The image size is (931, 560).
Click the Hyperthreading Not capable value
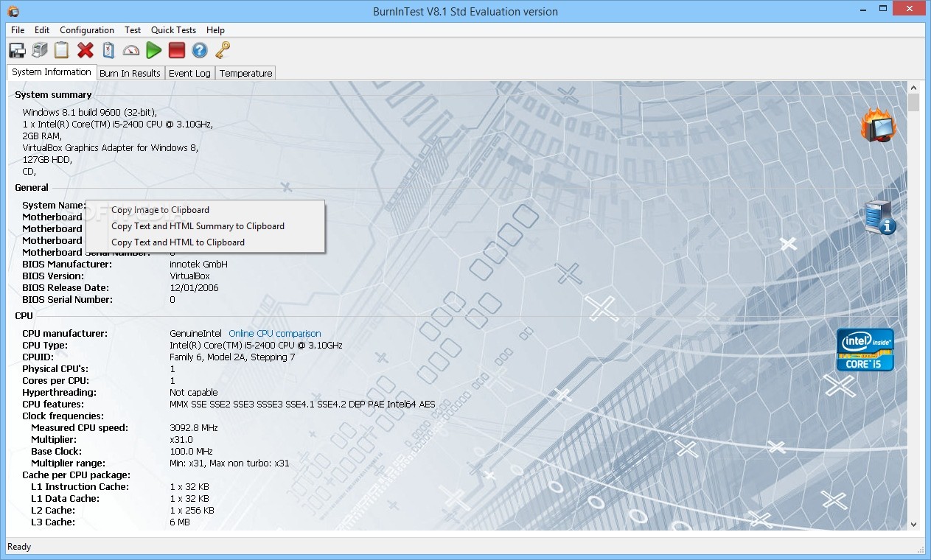click(x=194, y=393)
